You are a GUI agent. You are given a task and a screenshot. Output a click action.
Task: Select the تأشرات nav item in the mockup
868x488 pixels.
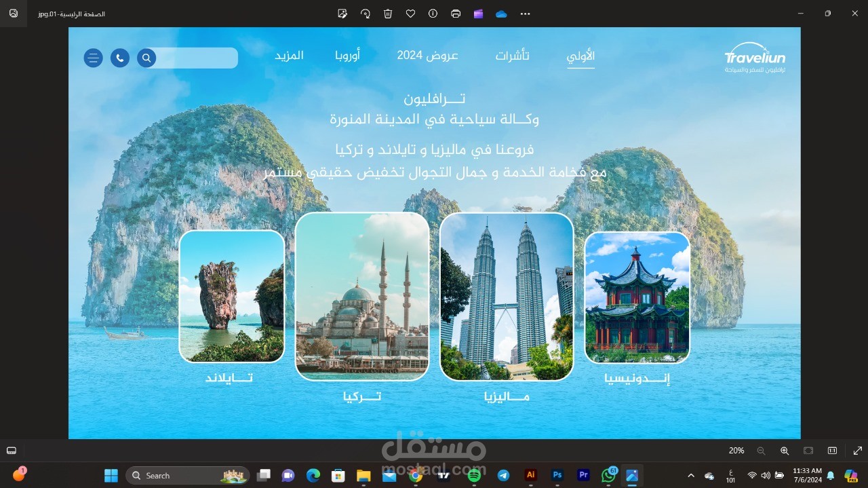(x=512, y=56)
